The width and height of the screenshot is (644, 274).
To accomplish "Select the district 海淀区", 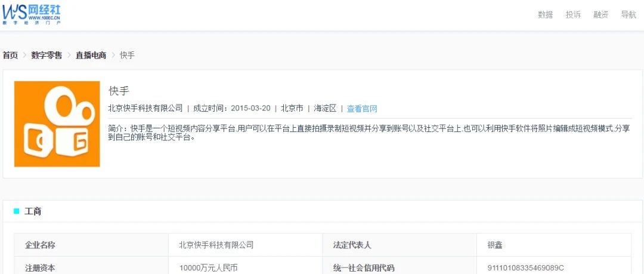I will tap(326, 108).
